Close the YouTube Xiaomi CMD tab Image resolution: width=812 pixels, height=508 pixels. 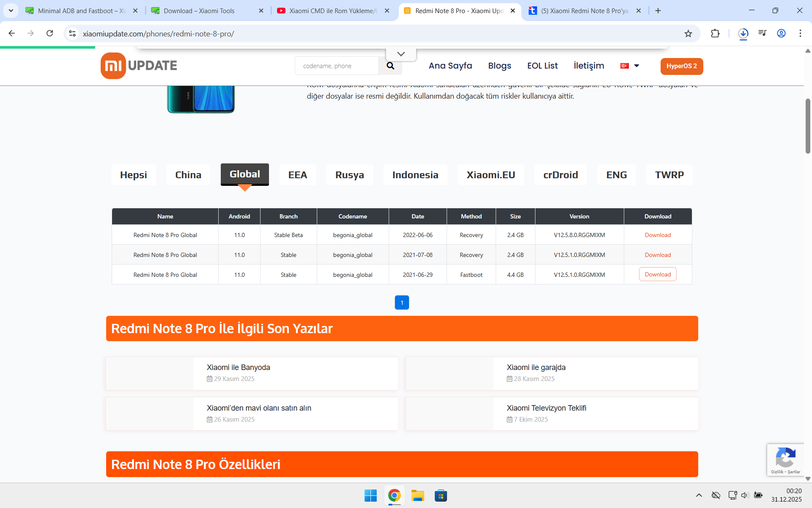[x=387, y=11]
